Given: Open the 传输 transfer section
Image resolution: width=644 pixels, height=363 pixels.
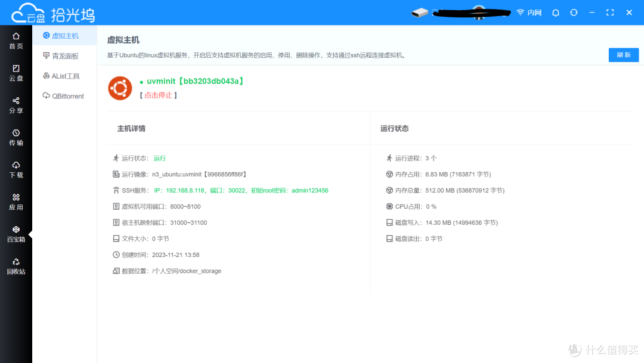Looking at the screenshot, I should pyautogui.click(x=16, y=138).
